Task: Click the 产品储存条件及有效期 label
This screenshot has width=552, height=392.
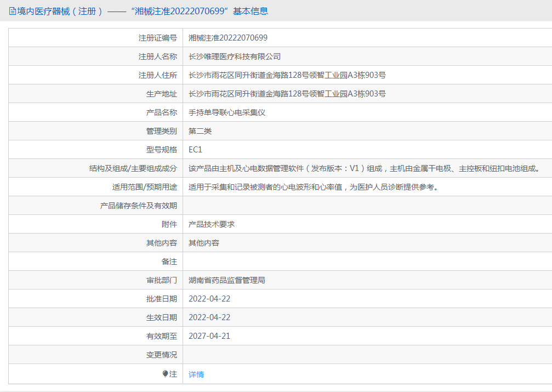Action: click(138, 206)
